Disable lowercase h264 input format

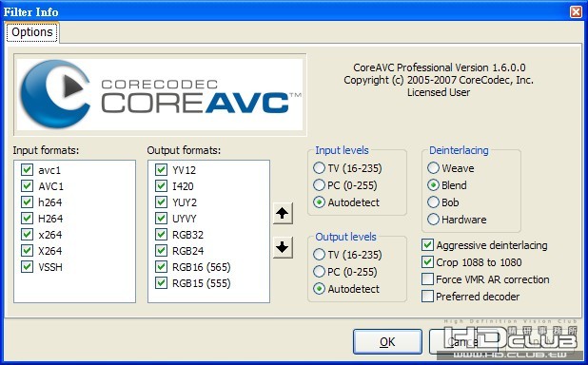pos(27,202)
